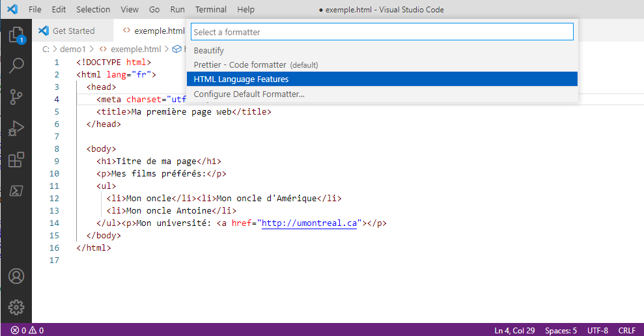Image resolution: width=644 pixels, height=336 pixels.
Task: Click line number 8 in gutter
Action: coord(57,148)
